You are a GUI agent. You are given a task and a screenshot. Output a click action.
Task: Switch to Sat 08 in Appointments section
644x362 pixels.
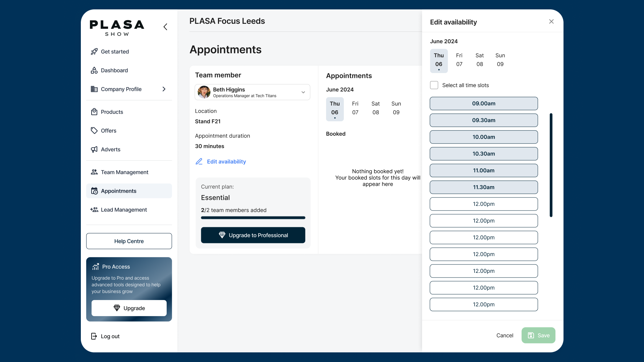pos(375,108)
